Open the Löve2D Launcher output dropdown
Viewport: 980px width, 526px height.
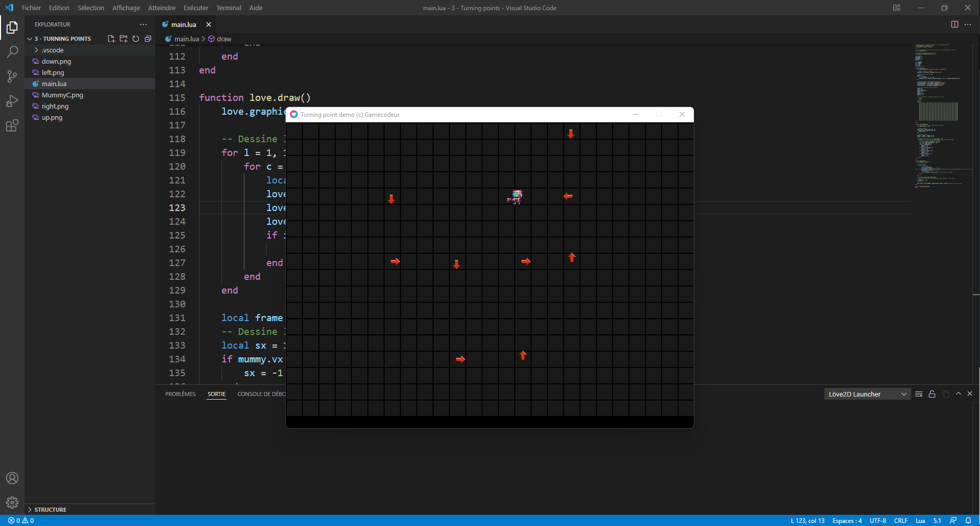point(867,394)
